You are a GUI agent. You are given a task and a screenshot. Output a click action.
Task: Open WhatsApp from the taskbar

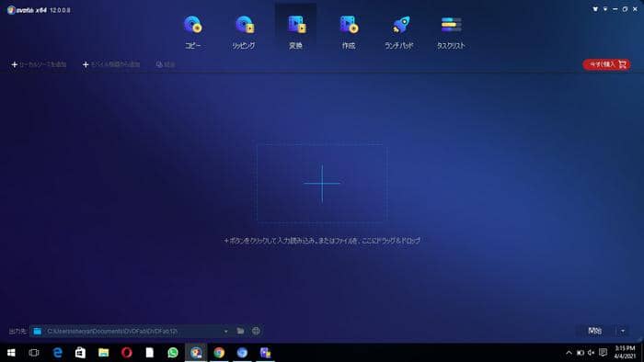[173, 353]
